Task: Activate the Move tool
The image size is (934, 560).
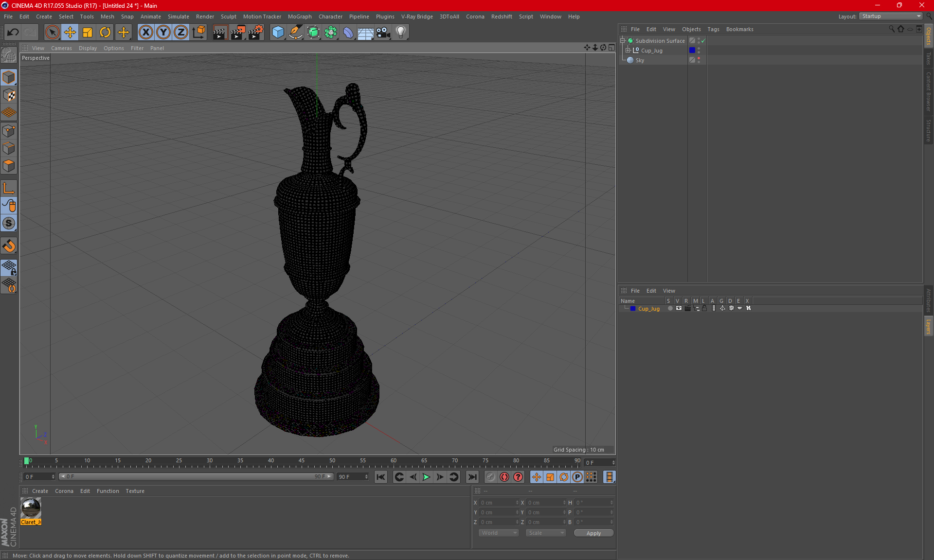Action: pyautogui.click(x=70, y=33)
